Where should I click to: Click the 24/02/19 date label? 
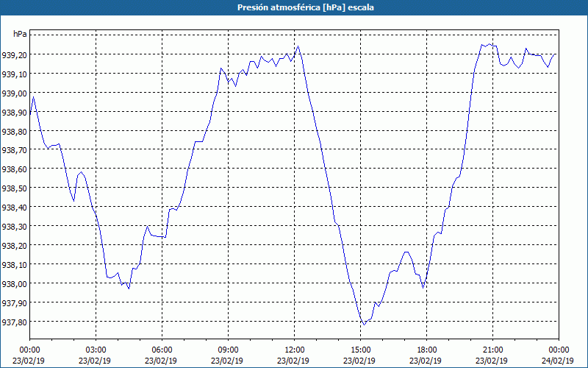(x=558, y=361)
